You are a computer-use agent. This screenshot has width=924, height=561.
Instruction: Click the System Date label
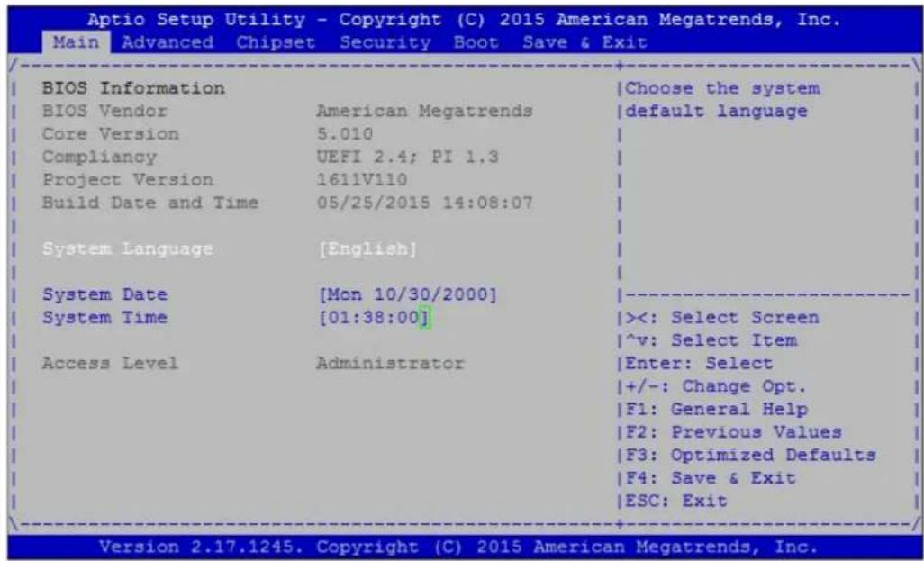(x=104, y=294)
